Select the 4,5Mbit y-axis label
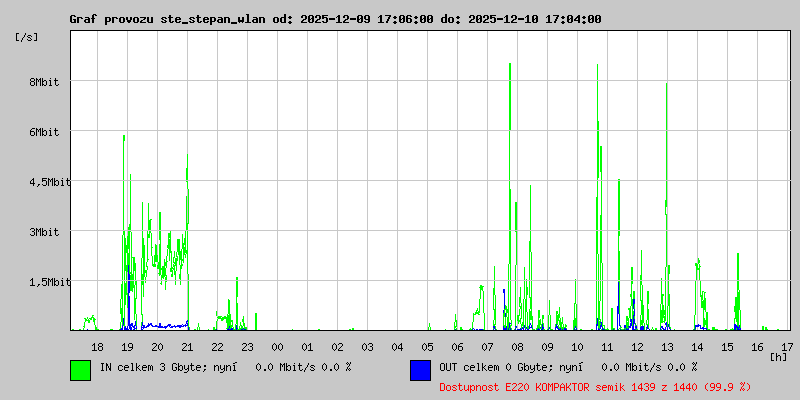This screenshot has height=400, width=800. [50, 182]
